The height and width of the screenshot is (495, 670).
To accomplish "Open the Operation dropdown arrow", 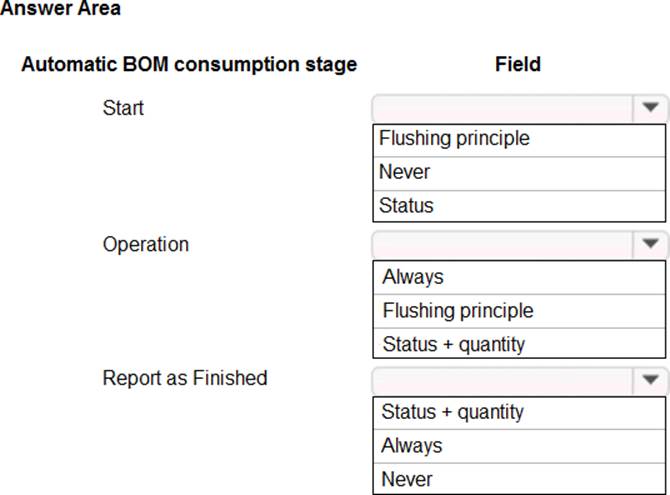I will [x=651, y=244].
